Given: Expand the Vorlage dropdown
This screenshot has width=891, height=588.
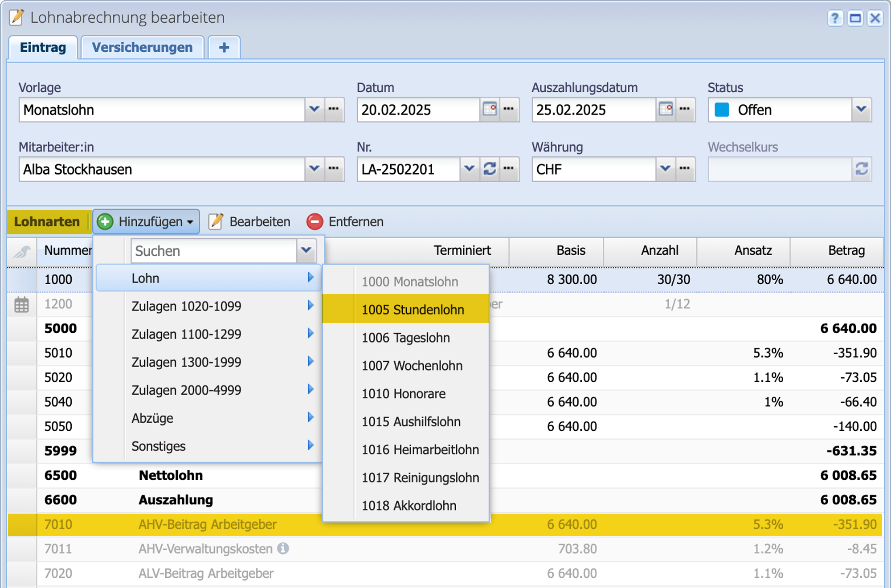Looking at the screenshot, I should click(314, 110).
